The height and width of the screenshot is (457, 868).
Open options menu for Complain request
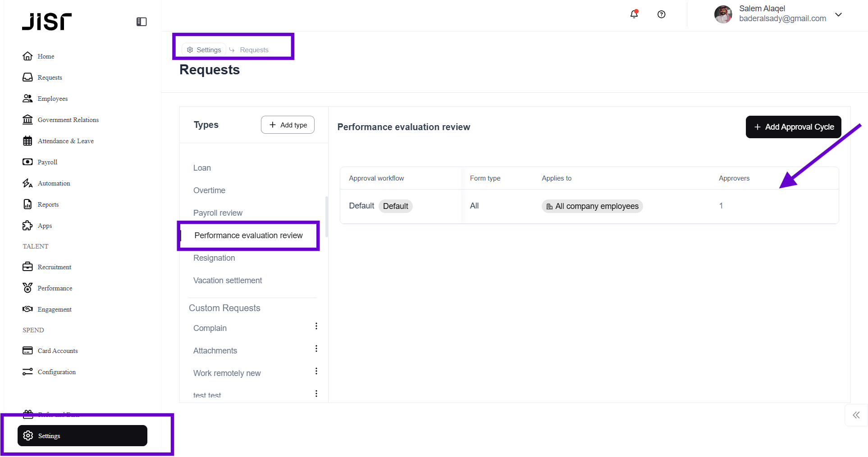click(x=316, y=326)
